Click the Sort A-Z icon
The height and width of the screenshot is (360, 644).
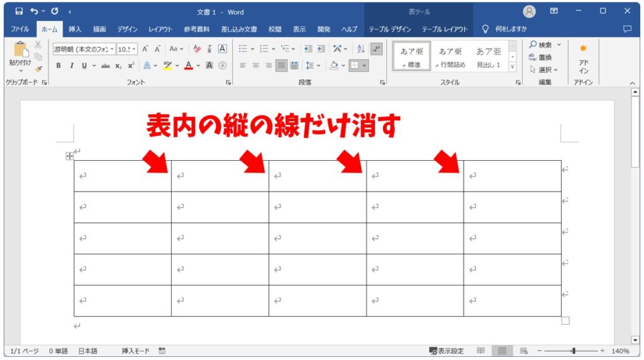pyautogui.click(x=361, y=49)
